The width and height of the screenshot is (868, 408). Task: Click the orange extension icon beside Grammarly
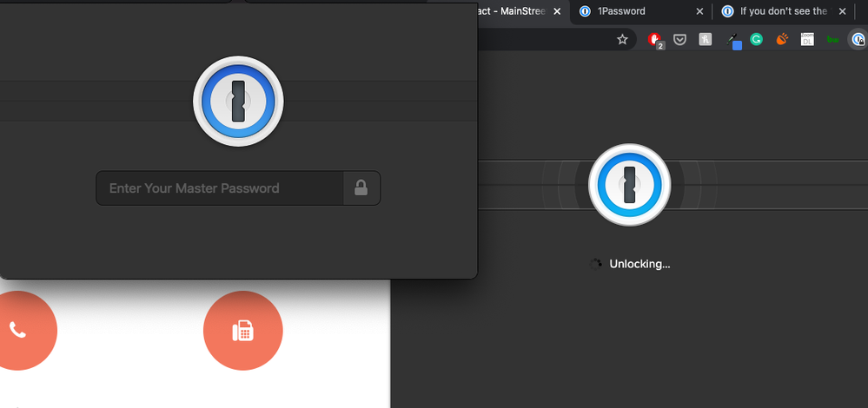click(782, 39)
